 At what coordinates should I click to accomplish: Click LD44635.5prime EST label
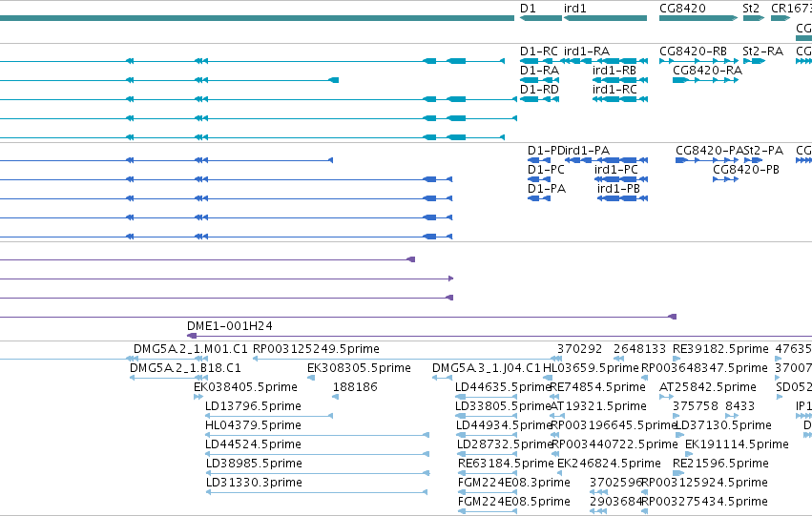502,387
